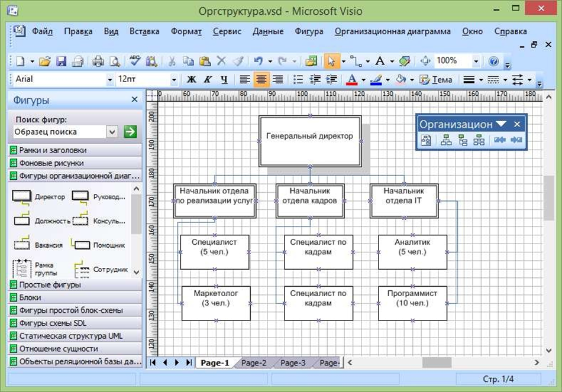Toggle italic formatting К
The image size is (562, 392).
pyautogui.click(x=208, y=80)
